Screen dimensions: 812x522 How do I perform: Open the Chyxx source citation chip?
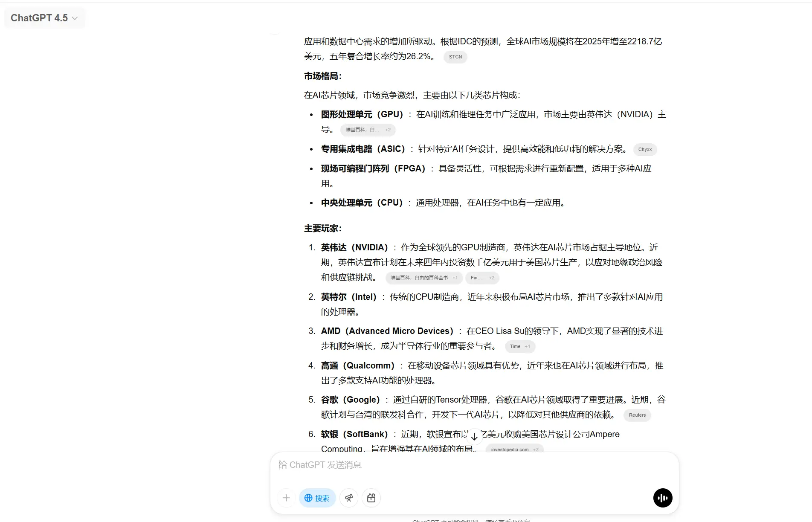(x=645, y=149)
